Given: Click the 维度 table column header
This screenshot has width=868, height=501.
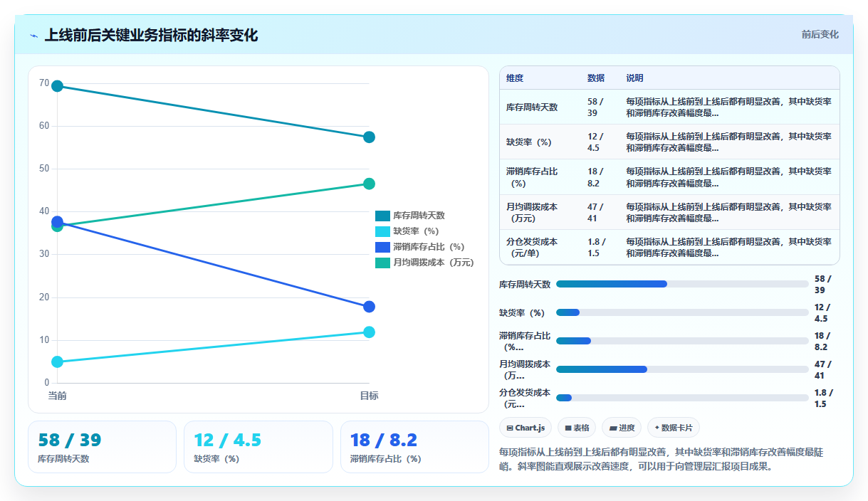Looking at the screenshot, I should (515, 78).
